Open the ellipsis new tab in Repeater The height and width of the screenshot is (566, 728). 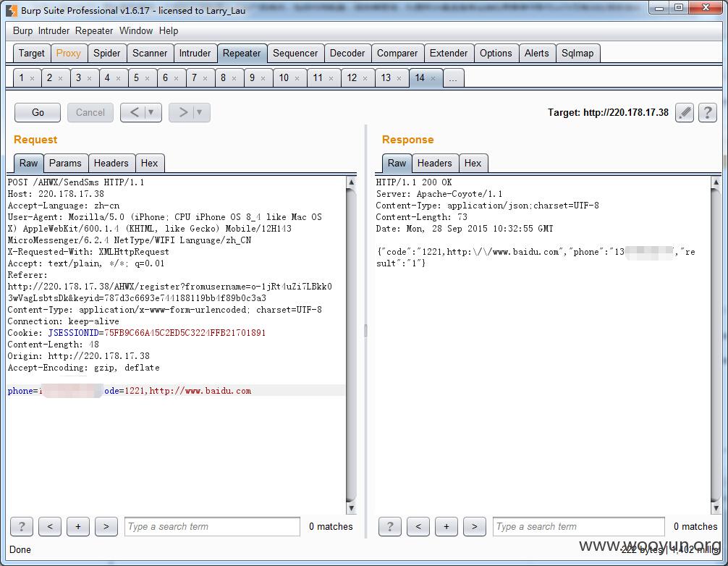(x=453, y=78)
